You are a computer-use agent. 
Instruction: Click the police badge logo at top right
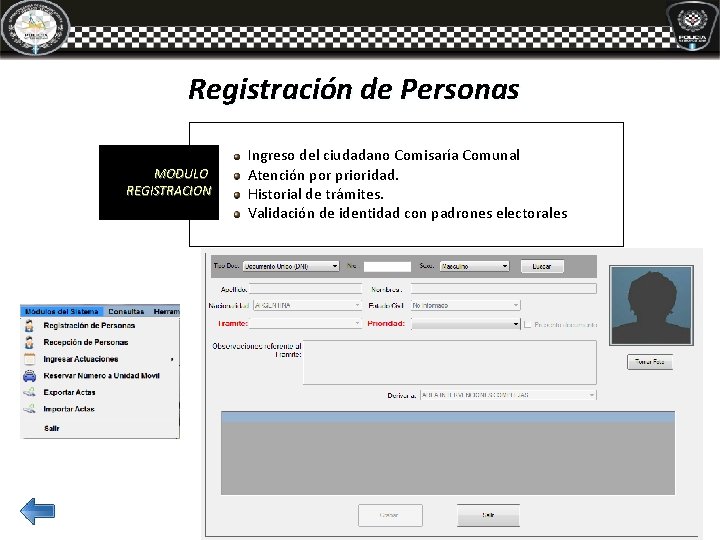(692, 26)
